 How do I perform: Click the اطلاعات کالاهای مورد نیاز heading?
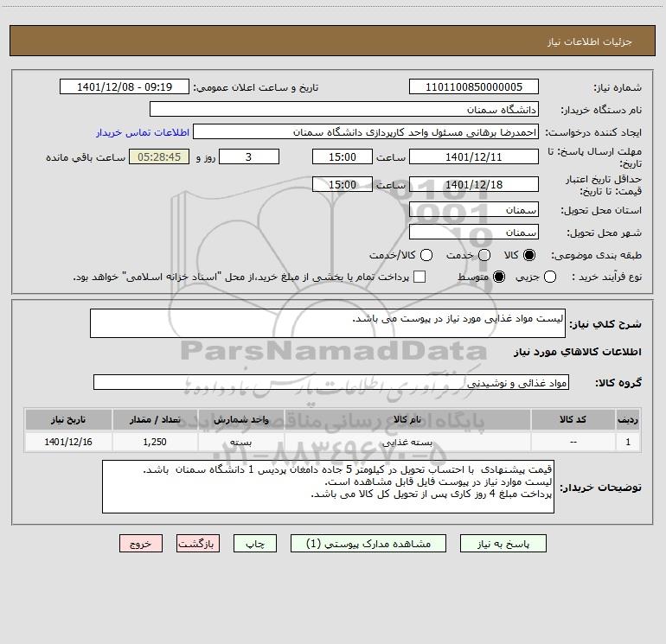click(578, 352)
